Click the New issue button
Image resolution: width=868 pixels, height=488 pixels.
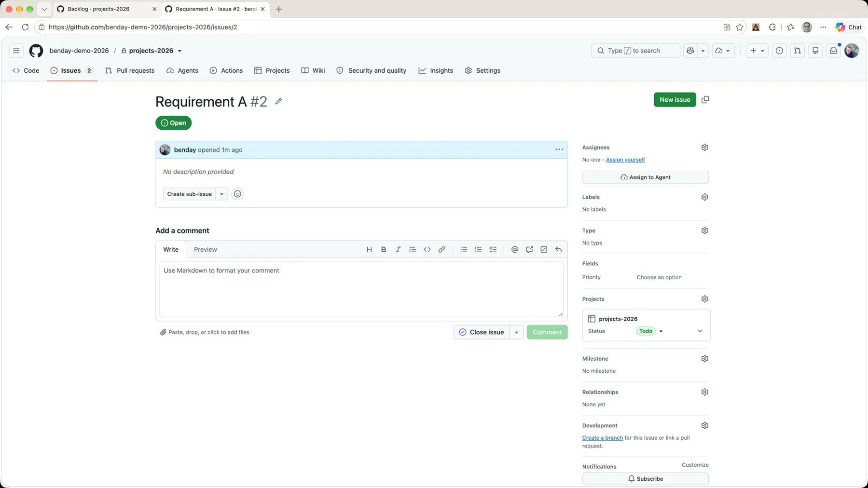pos(675,100)
